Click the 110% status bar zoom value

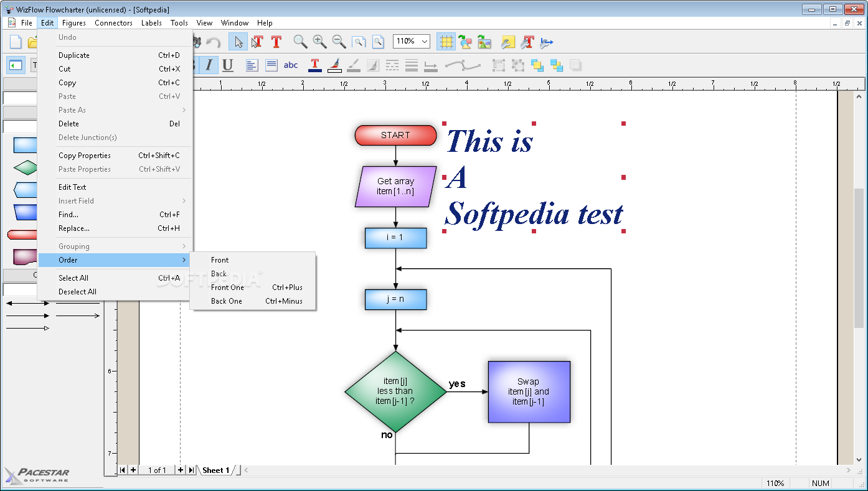click(775, 483)
